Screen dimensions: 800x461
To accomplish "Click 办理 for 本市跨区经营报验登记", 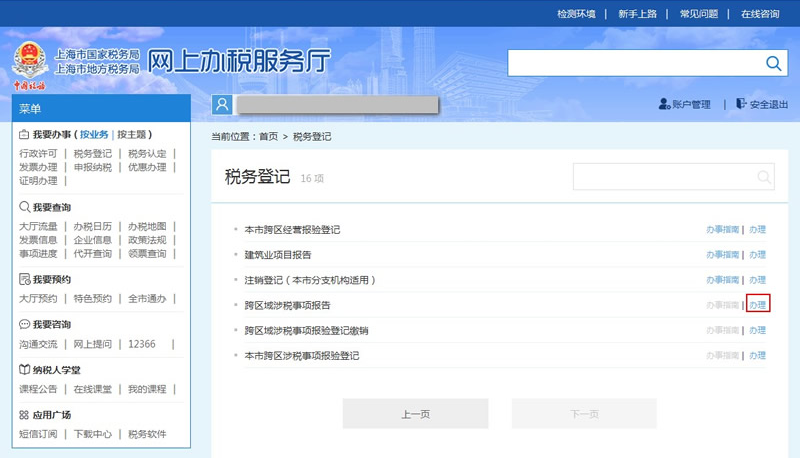I will coord(758,229).
